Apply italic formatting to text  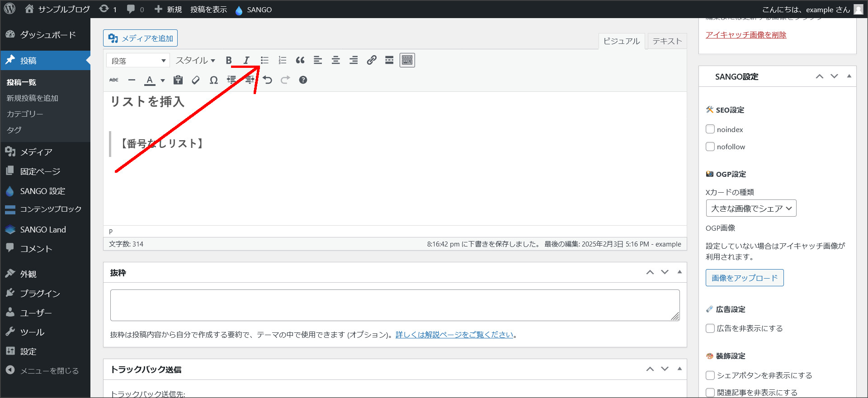[x=246, y=60]
